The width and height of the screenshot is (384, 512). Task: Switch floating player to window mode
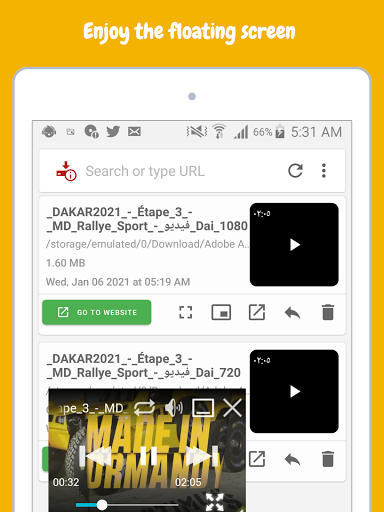pos(203,408)
